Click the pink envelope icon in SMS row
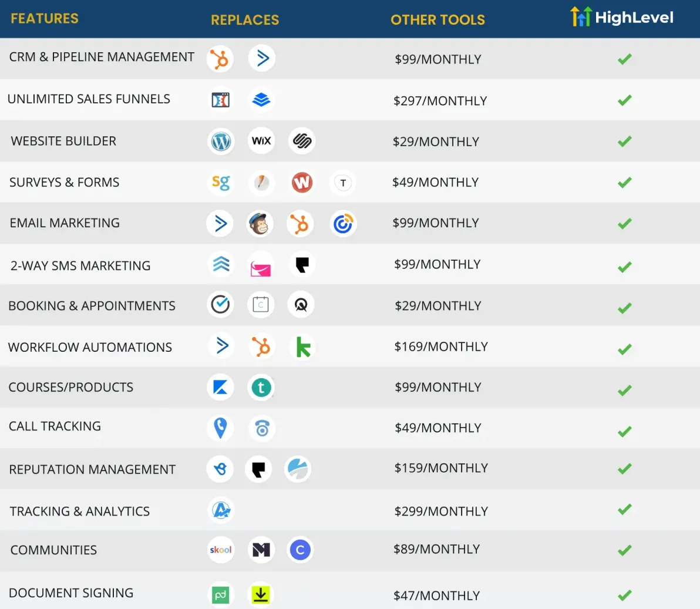 pos(261,269)
